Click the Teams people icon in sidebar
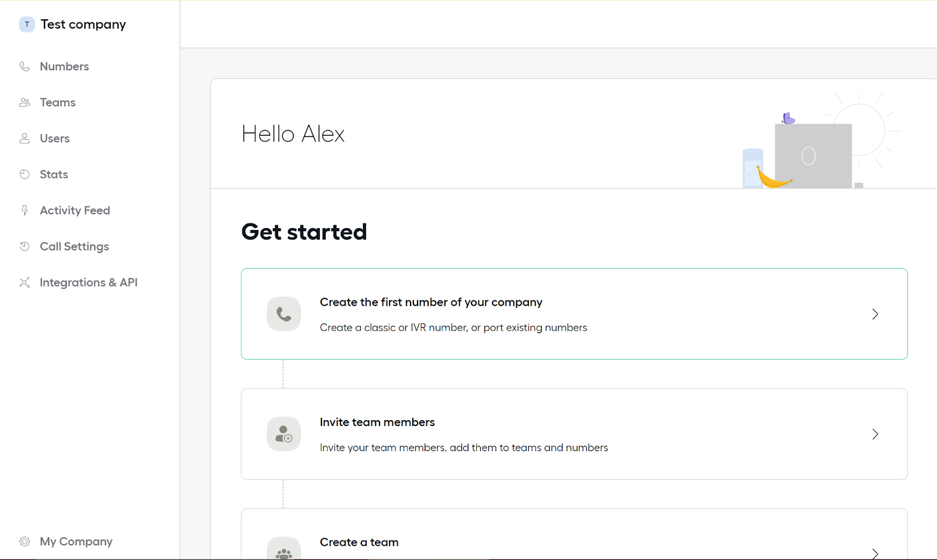 coord(25,102)
